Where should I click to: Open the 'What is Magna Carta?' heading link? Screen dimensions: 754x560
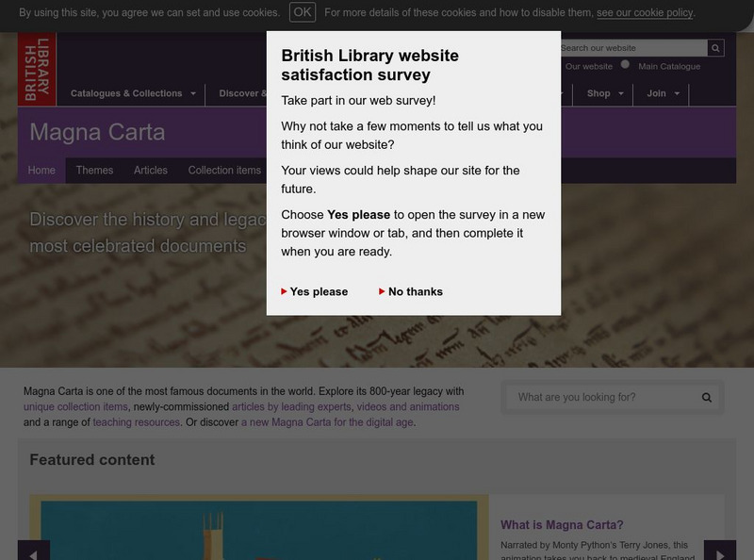pyautogui.click(x=562, y=525)
